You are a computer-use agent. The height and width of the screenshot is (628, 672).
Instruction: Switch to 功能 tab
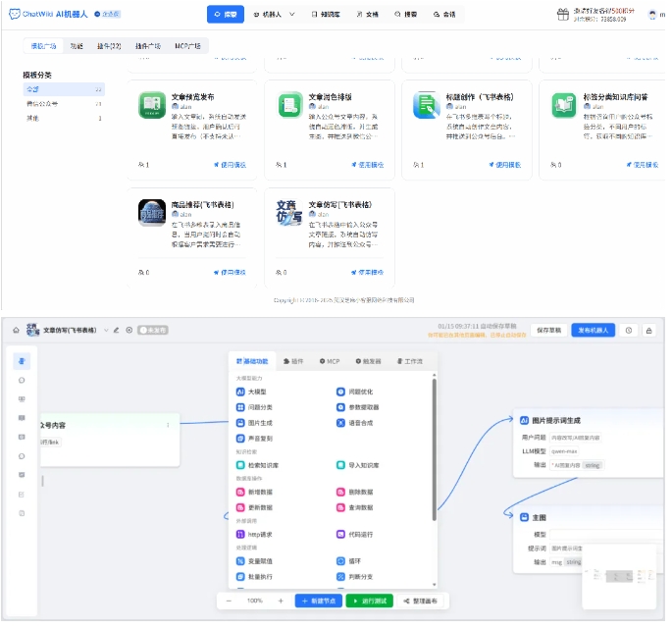coord(78,46)
